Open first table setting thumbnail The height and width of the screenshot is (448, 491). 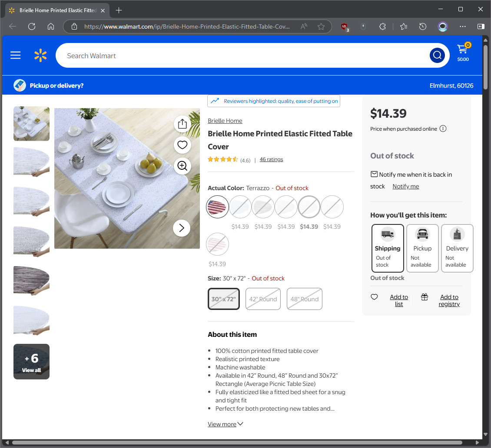(x=31, y=124)
